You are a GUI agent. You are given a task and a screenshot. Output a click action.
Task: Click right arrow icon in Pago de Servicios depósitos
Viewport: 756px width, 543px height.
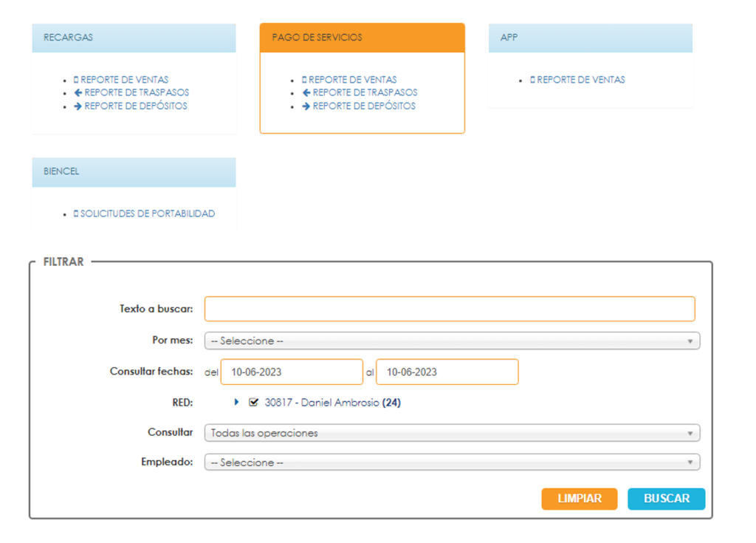[x=306, y=106]
